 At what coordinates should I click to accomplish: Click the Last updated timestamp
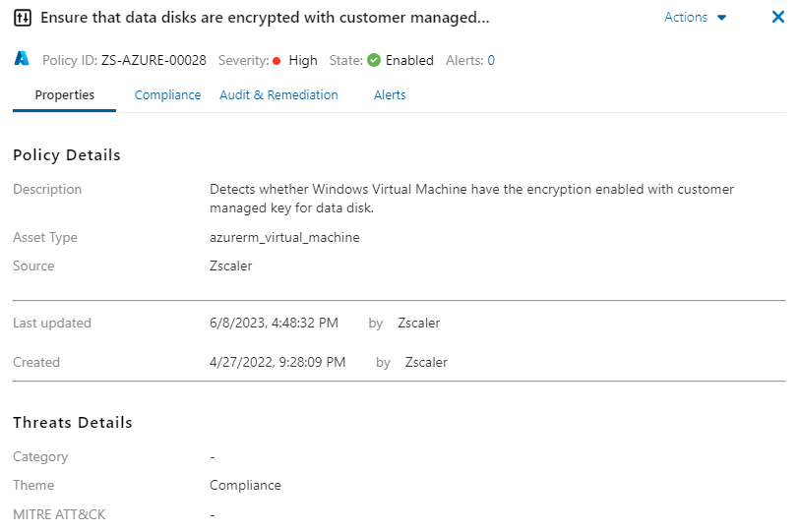274,323
